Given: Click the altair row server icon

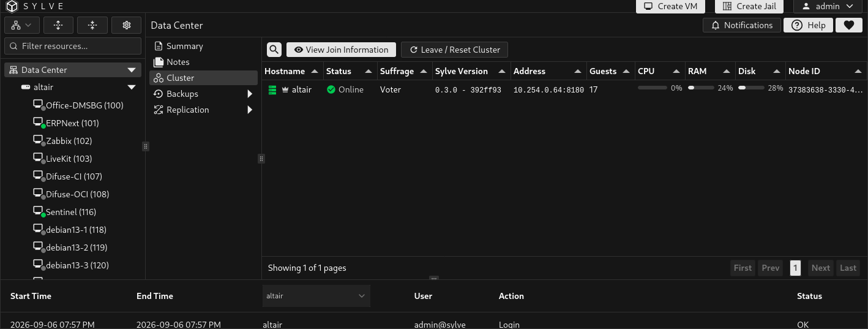Looking at the screenshot, I should [272, 89].
